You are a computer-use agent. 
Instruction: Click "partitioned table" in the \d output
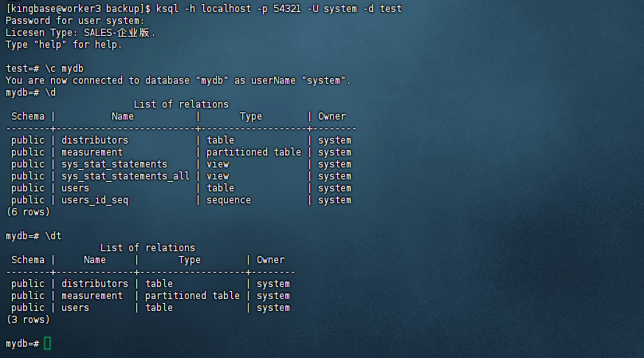253,152
